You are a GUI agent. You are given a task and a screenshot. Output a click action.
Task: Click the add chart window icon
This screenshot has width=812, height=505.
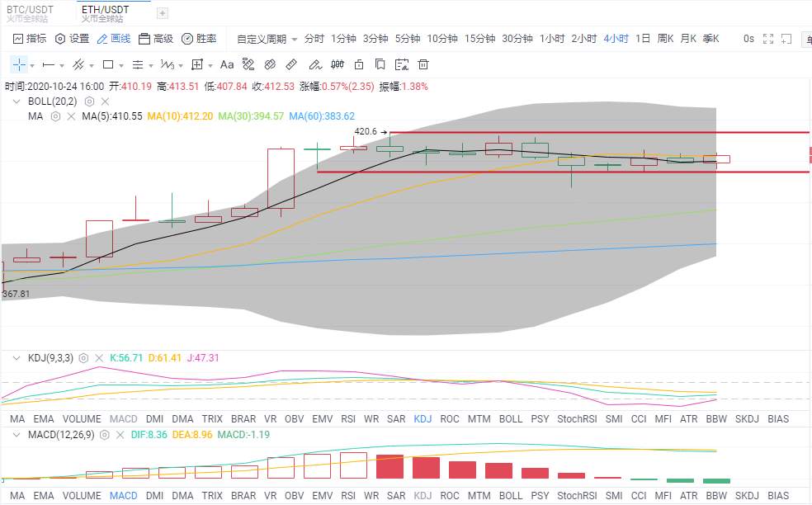click(x=786, y=39)
